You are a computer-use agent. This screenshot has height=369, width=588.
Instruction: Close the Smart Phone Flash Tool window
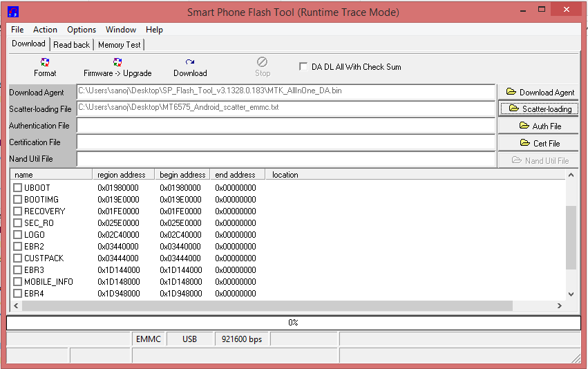pos(567,10)
